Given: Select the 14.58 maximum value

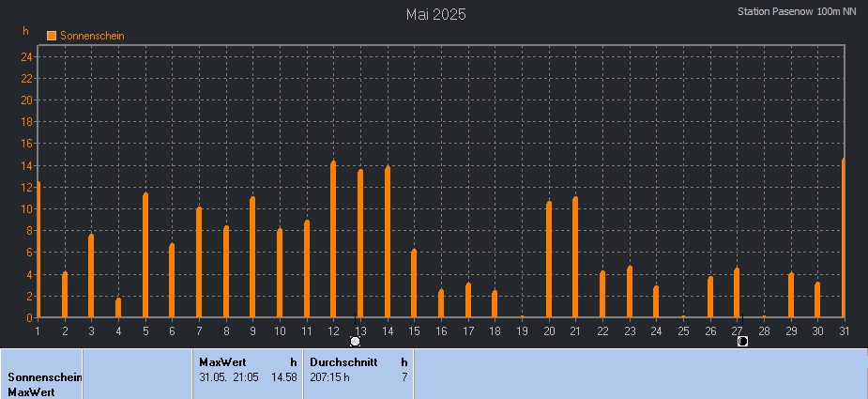Looking at the screenshot, I should coord(285,378).
